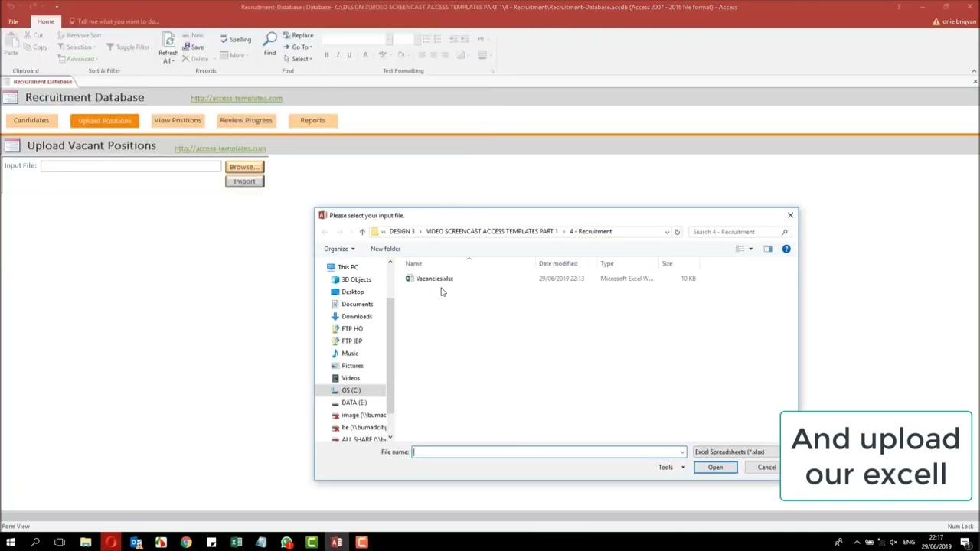Click the search icon in dialog search box
This screenshot has width=980, height=551.
(x=785, y=232)
